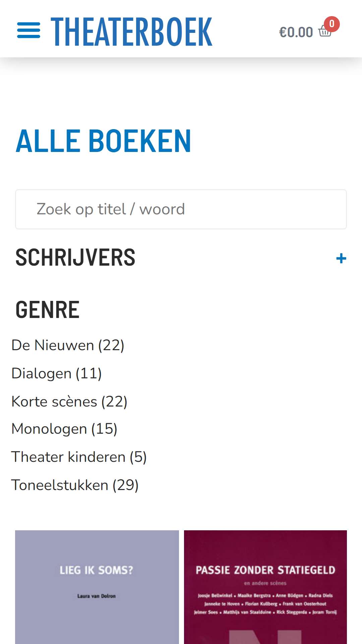
Task: Filter by genre De Nieuwen (22)
Action: pos(68,345)
